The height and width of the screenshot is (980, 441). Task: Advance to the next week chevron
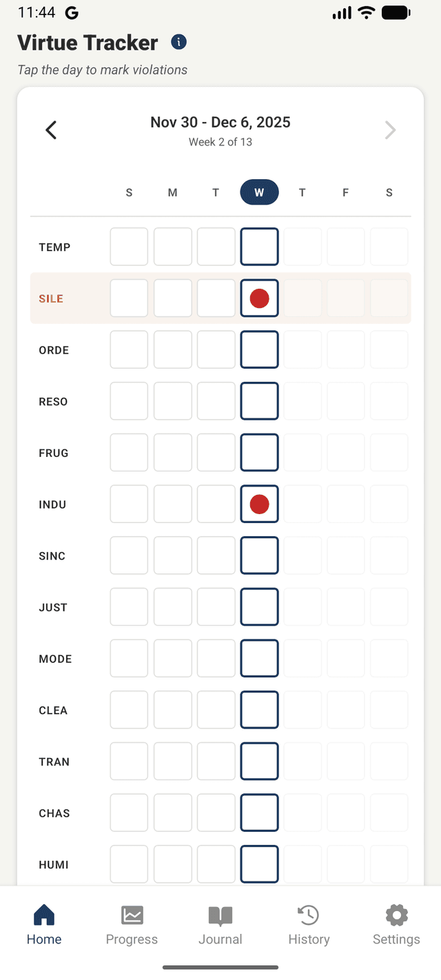pos(390,130)
